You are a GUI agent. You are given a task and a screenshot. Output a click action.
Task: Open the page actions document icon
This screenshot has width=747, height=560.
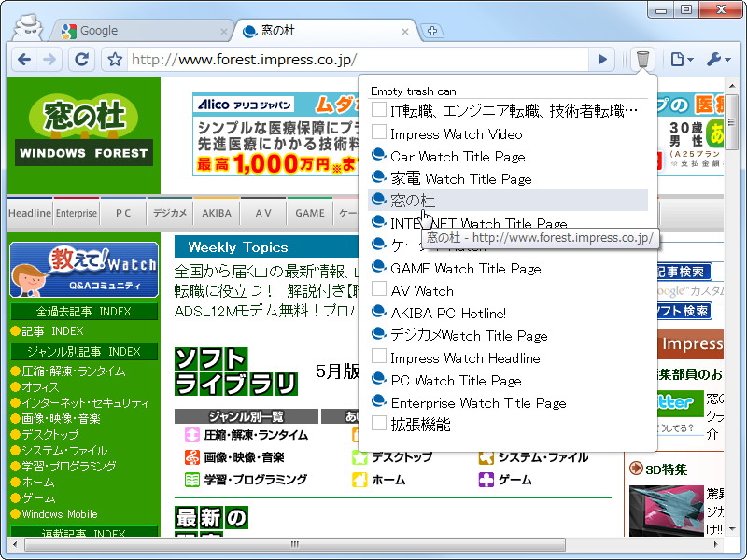tap(677, 58)
